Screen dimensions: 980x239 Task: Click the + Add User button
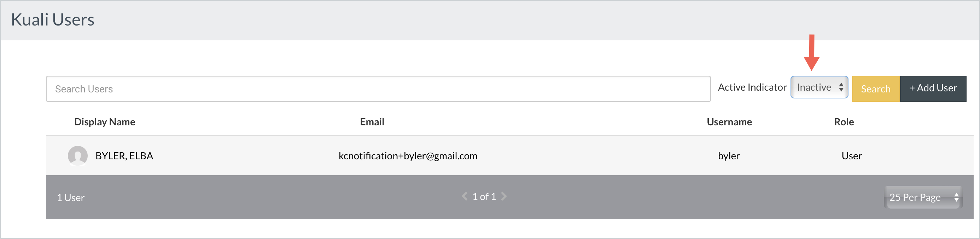coord(932,89)
